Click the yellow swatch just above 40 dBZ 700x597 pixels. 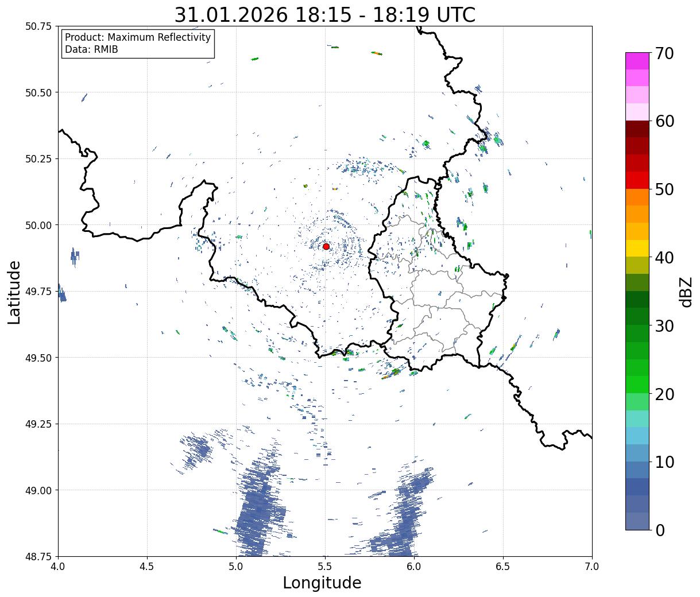click(637, 249)
